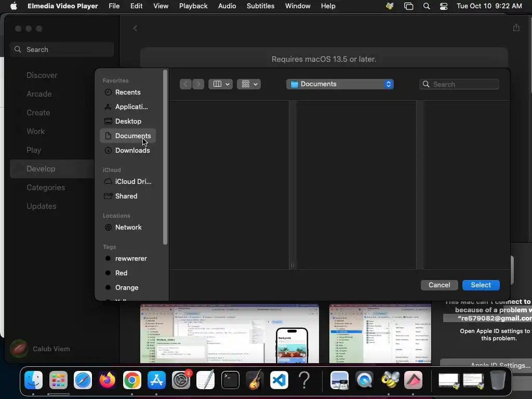This screenshot has width=532, height=399.
Task: Open the Playback menu
Action: [193, 6]
